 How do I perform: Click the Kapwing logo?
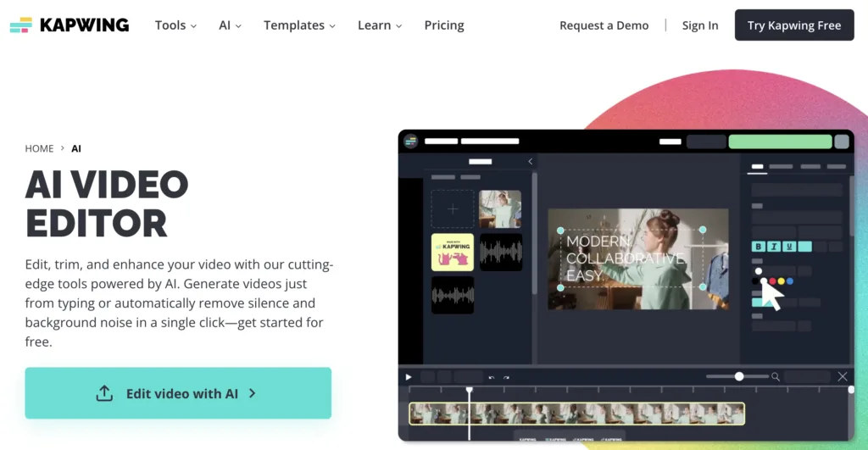tap(70, 25)
